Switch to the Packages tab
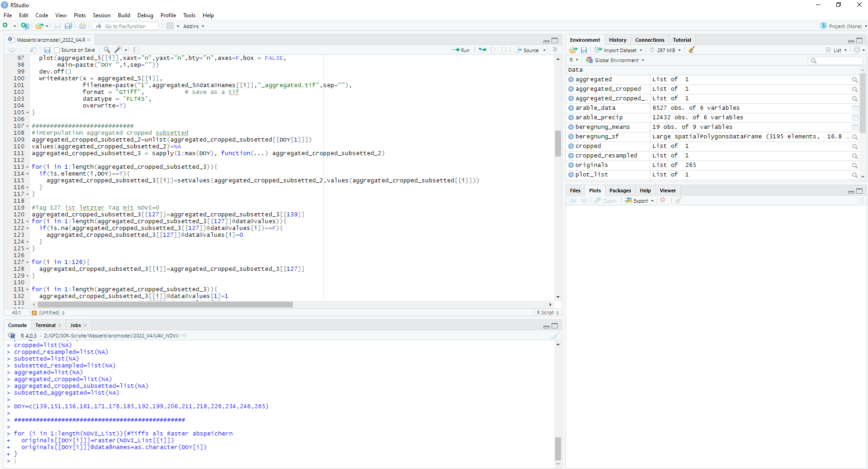The height and width of the screenshot is (469, 868). coord(620,191)
